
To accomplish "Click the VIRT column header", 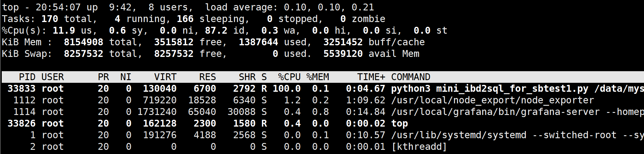I will click(x=165, y=77).
